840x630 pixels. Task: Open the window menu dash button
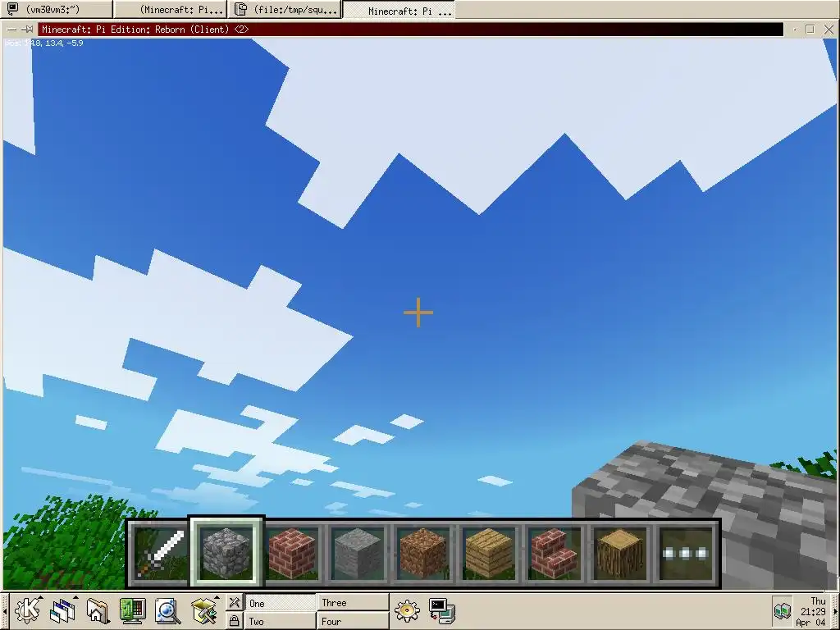[x=11, y=30]
